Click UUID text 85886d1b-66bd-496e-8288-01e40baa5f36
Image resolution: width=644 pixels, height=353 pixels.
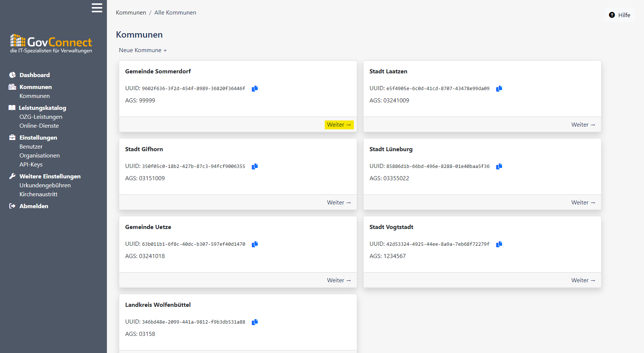[438, 166]
